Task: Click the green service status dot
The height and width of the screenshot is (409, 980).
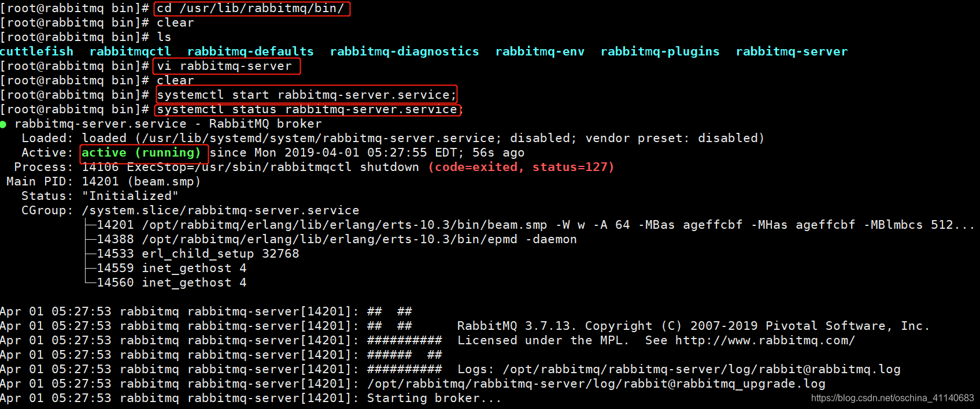Action: 3,124
